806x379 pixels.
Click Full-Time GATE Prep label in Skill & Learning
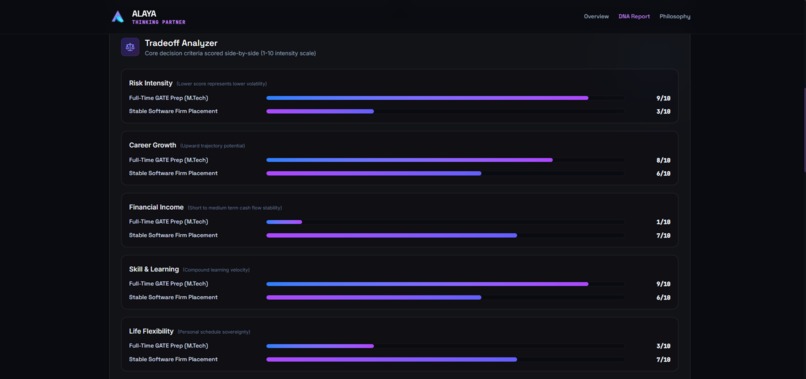[169, 284]
